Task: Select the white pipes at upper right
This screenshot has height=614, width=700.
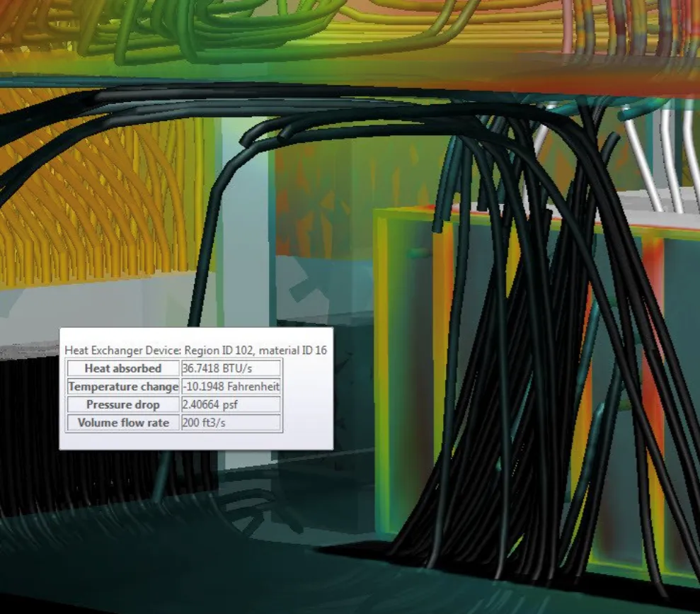Action: (x=658, y=156)
